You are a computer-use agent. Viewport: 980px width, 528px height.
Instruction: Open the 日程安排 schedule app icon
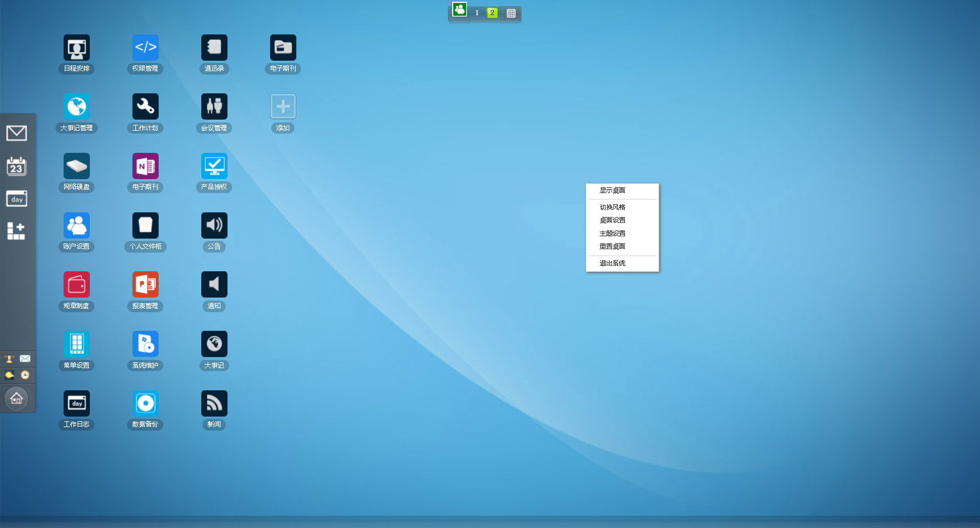[x=76, y=48]
